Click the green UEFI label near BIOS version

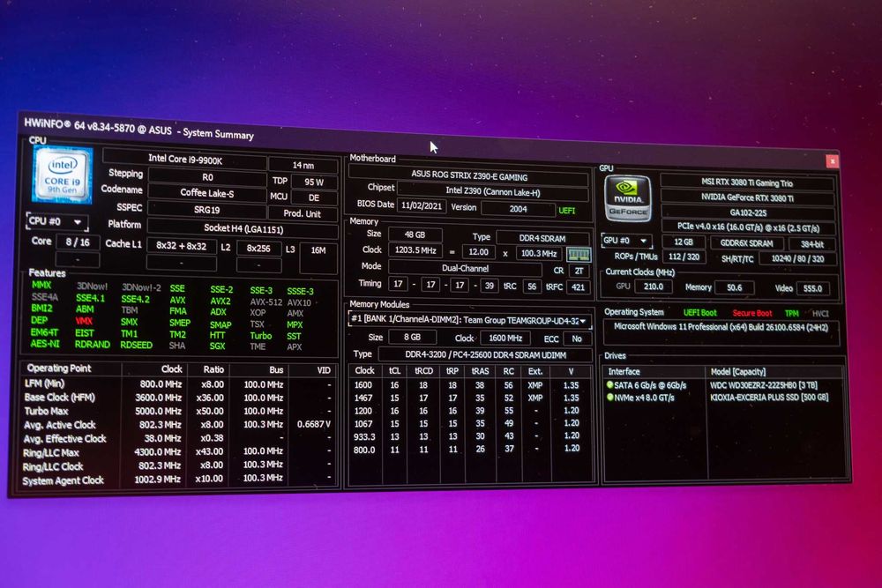coord(567,211)
